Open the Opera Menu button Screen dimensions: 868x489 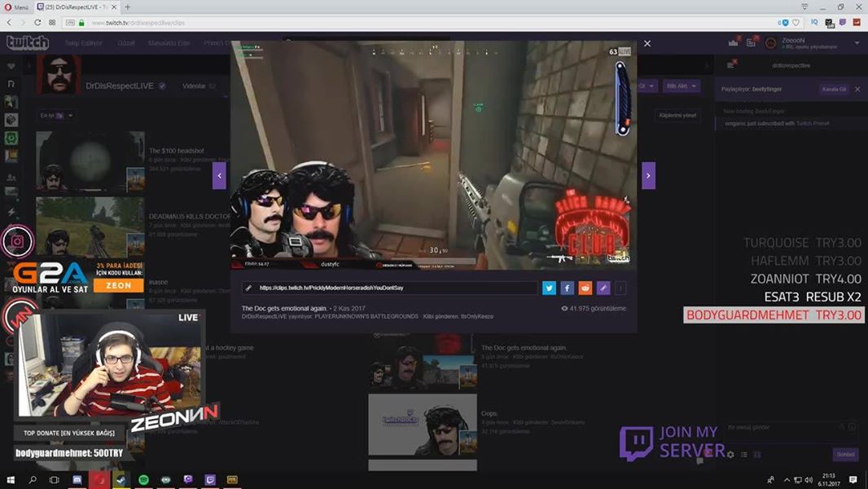coord(16,7)
